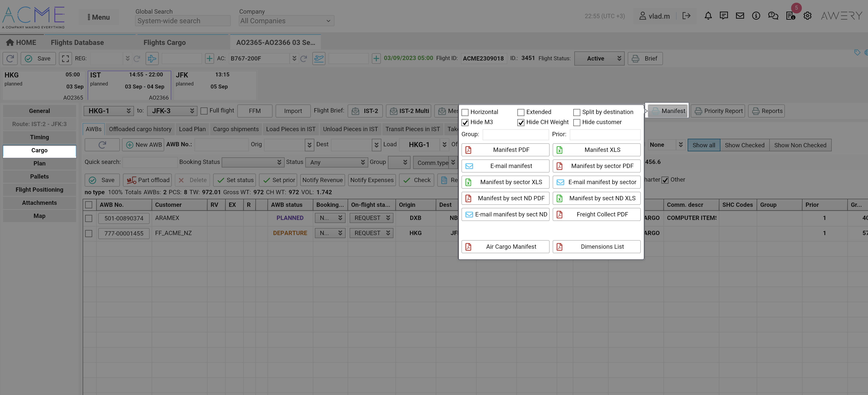Open the Pallets section in sidebar

click(x=40, y=176)
